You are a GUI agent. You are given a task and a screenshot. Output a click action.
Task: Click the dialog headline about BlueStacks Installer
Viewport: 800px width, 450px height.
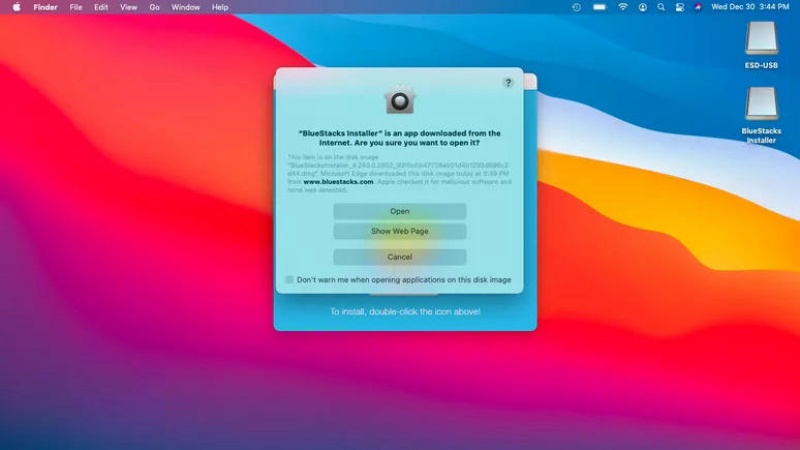[399, 138]
